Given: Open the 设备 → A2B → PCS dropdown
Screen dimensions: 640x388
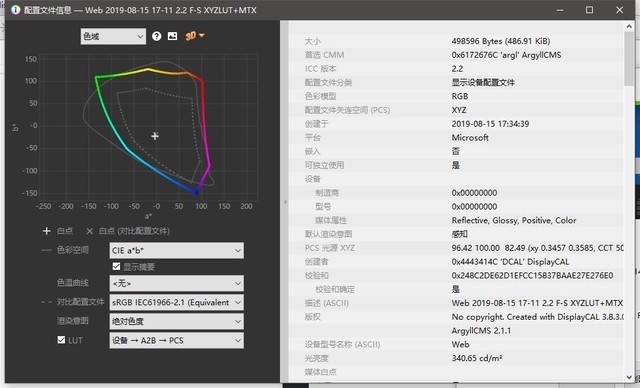Looking at the screenshot, I should point(176,340).
